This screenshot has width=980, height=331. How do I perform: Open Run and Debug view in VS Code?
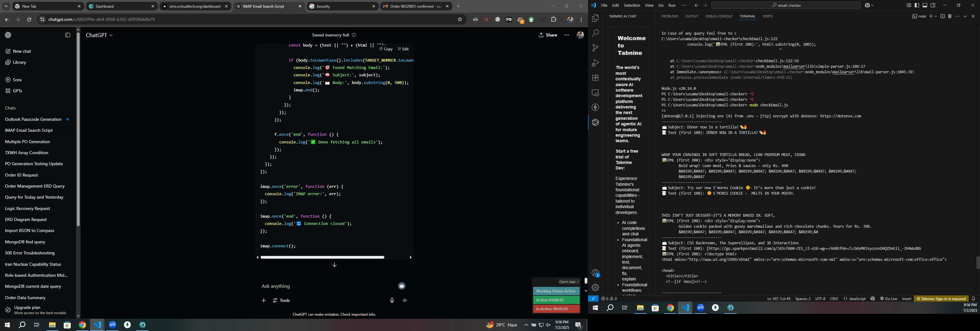(x=595, y=63)
